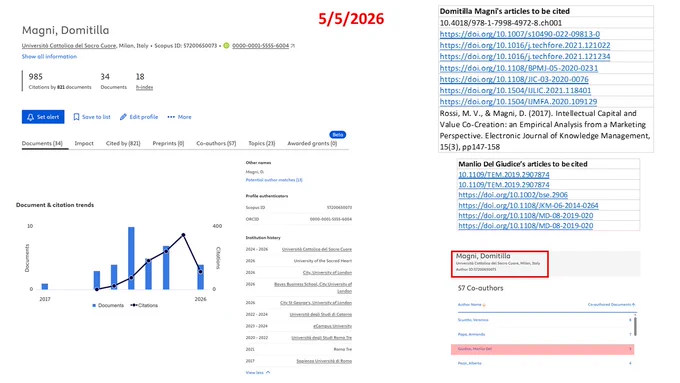Open the Cited by (821) tab
680x383 pixels.
(x=123, y=143)
